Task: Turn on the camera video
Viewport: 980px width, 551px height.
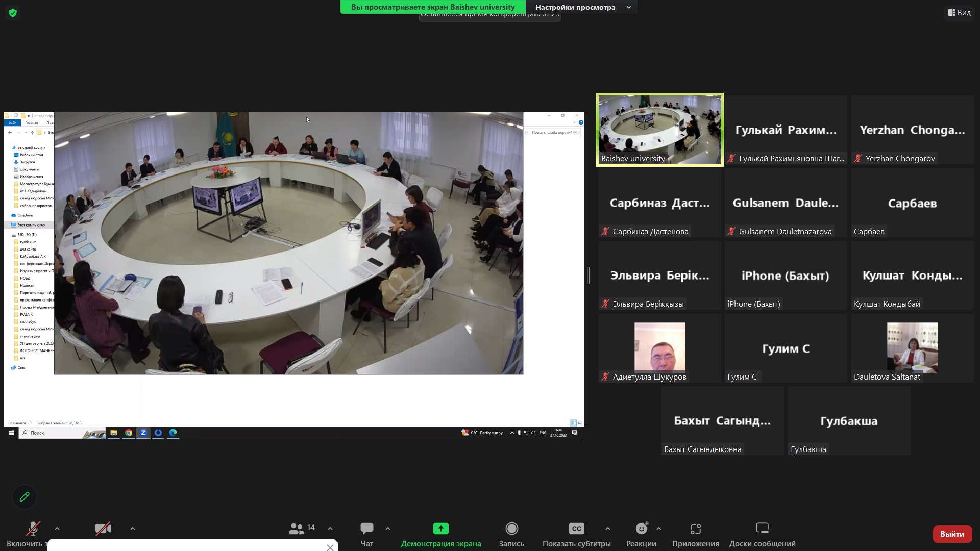Action: click(103, 529)
